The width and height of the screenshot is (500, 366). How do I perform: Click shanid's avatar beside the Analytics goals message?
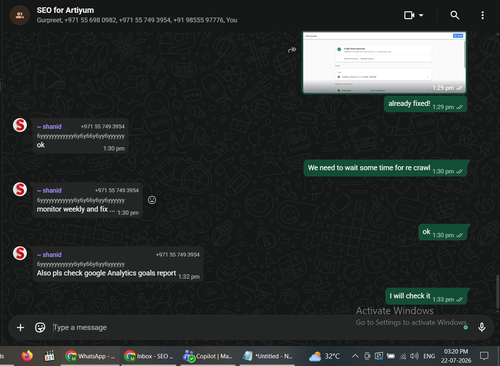(20, 253)
